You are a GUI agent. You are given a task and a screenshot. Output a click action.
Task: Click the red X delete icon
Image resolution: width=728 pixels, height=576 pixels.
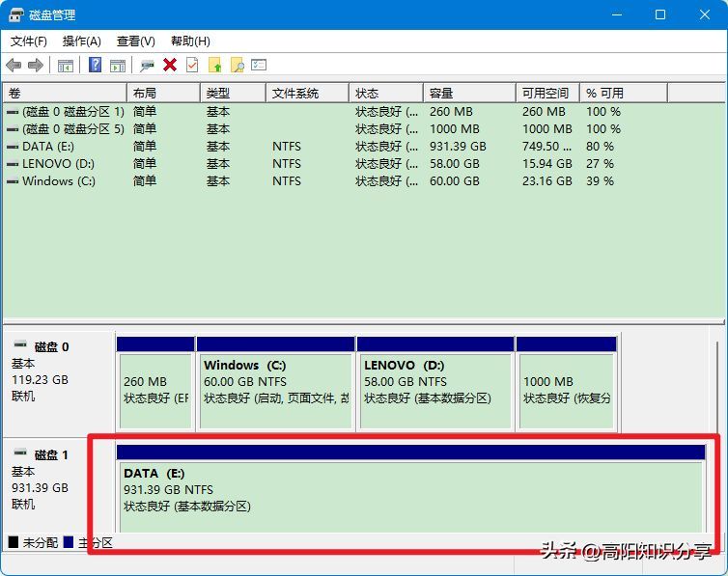tap(170, 65)
